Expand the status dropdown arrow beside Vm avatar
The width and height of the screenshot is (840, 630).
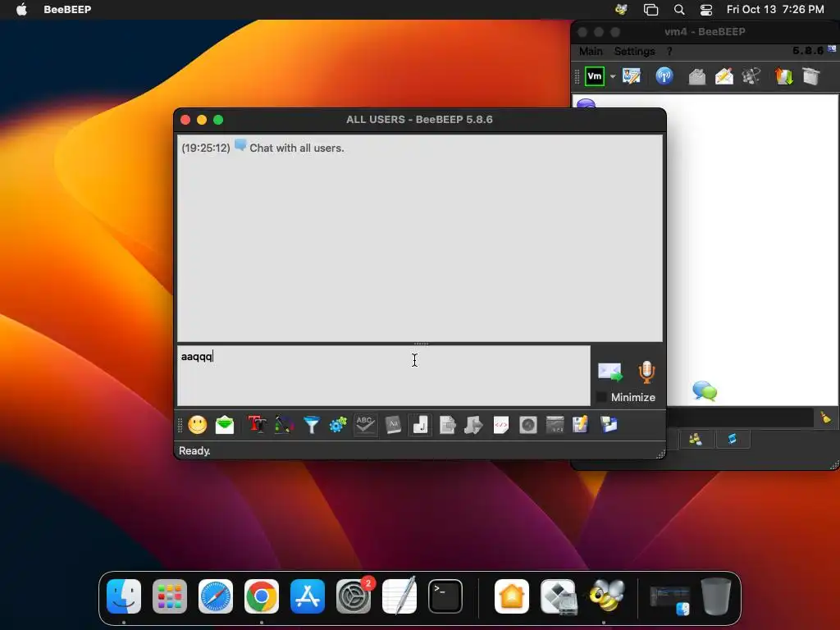pos(613,76)
